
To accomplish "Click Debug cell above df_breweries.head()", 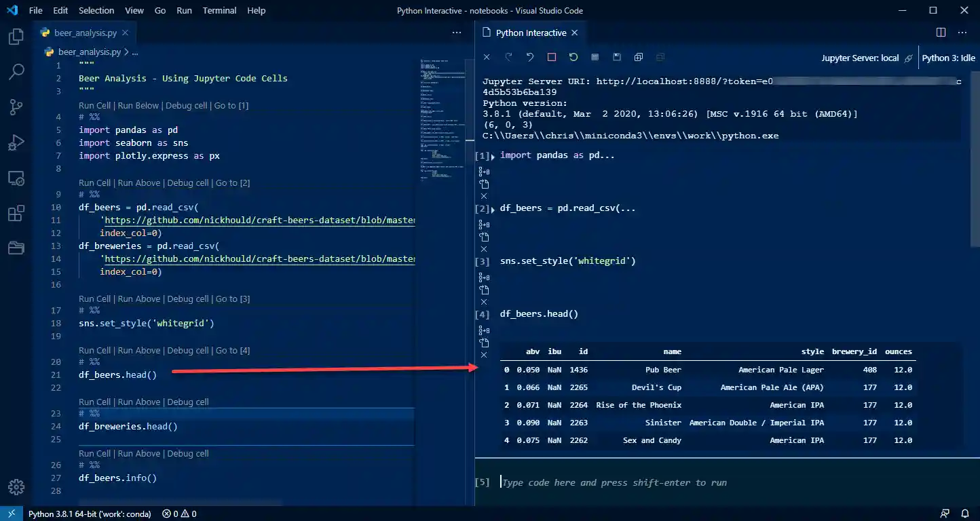I will pos(187,402).
